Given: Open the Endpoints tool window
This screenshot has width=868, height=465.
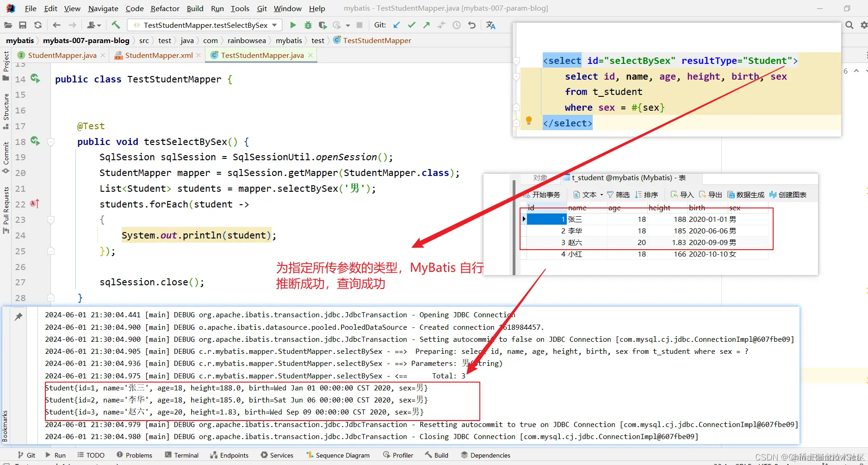Looking at the screenshot, I should (x=229, y=455).
